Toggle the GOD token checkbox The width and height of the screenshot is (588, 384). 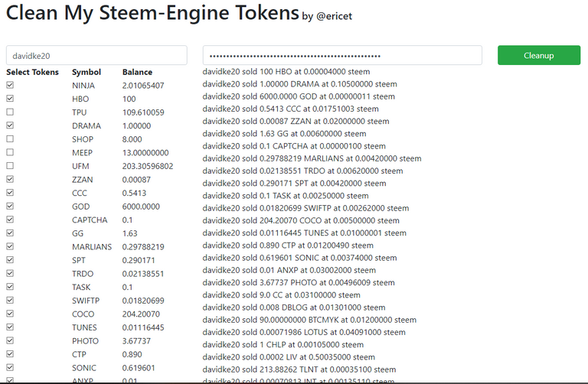(x=10, y=206)
